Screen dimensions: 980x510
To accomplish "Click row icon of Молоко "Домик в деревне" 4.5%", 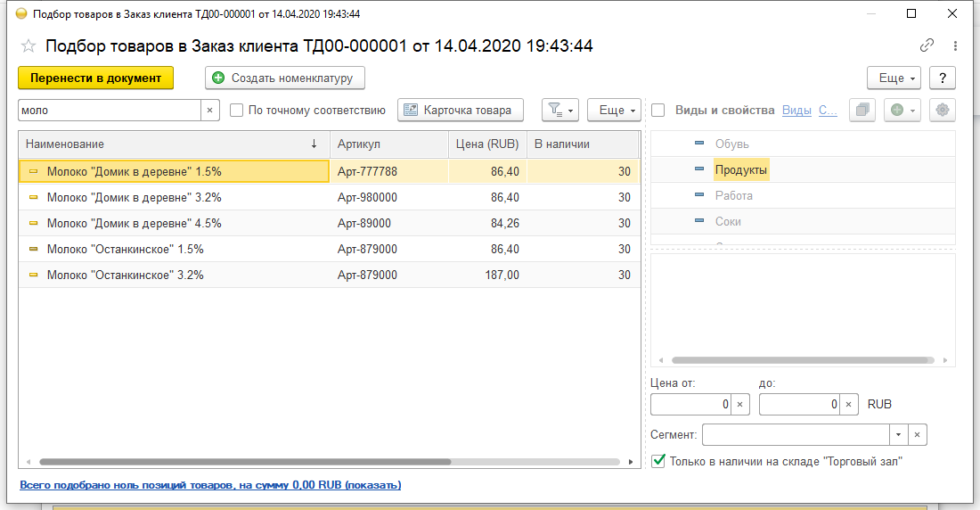I will click(34, 223).
